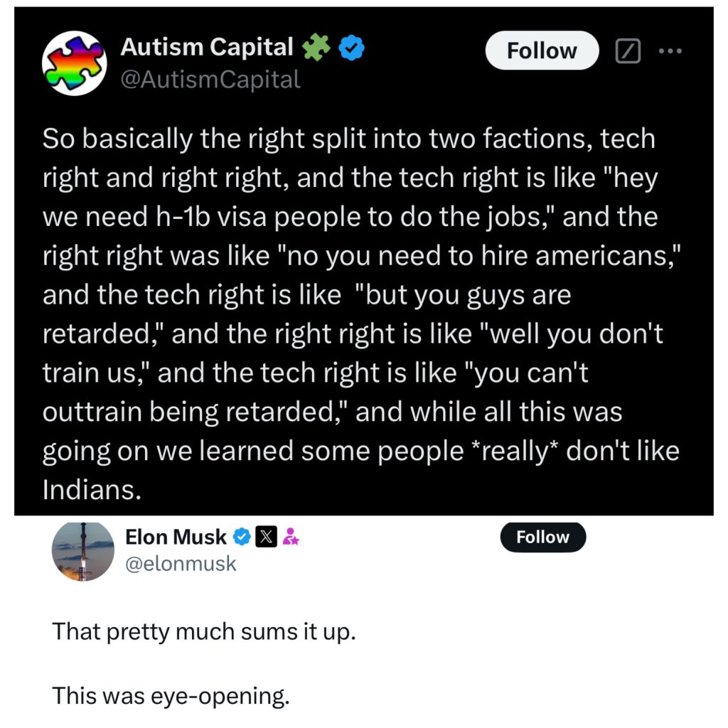The width and height of the screenshot is (728, 728).
Task: Open the three-dot more options menu
Action: (670, 51)
